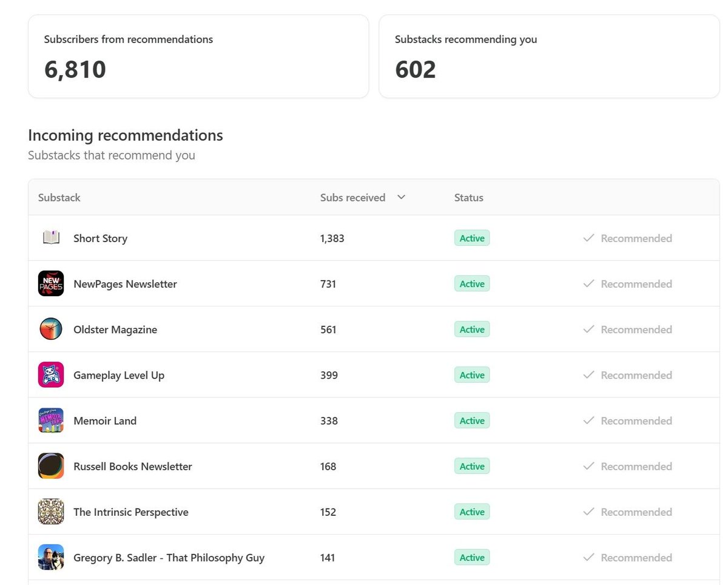The height and width of the screenshot is (585, 728).
Task: Toggle Recommended for The Intrinsic Perspective
Action: (x=627, y=512)
